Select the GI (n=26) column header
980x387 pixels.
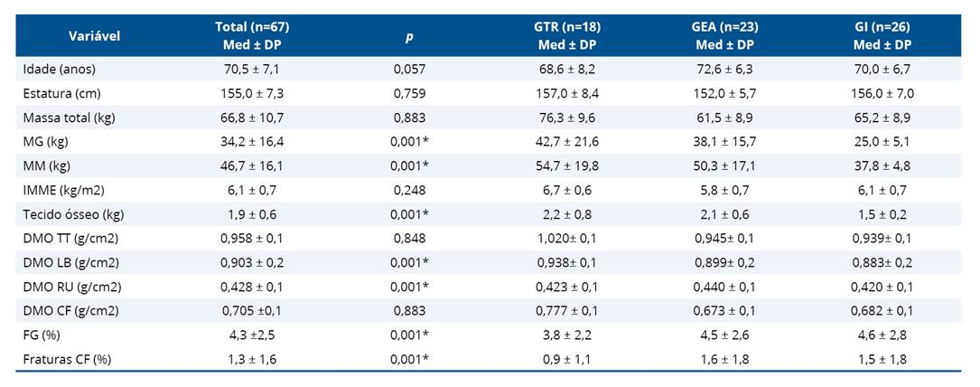[x=882, y=36]
